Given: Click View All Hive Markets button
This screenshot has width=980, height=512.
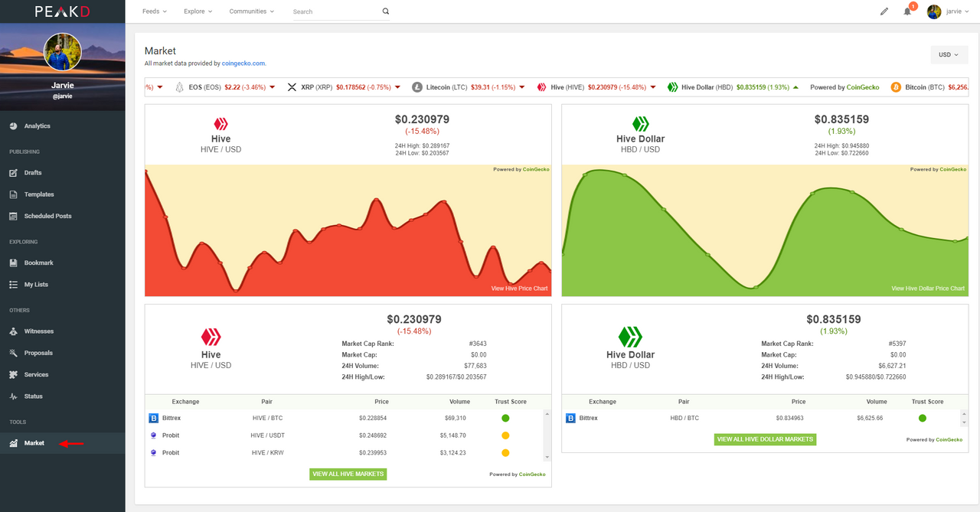Looking at the screenshot, I should pos(348,474).
